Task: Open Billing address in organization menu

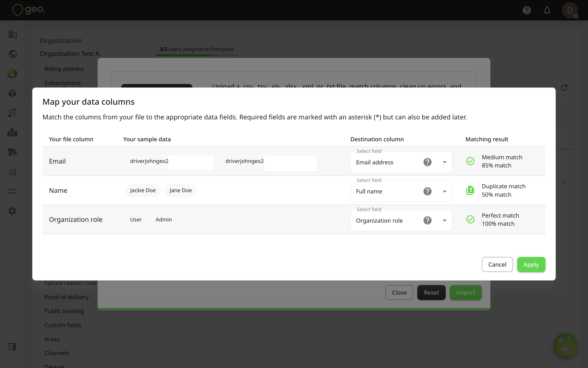Action: 64,69
